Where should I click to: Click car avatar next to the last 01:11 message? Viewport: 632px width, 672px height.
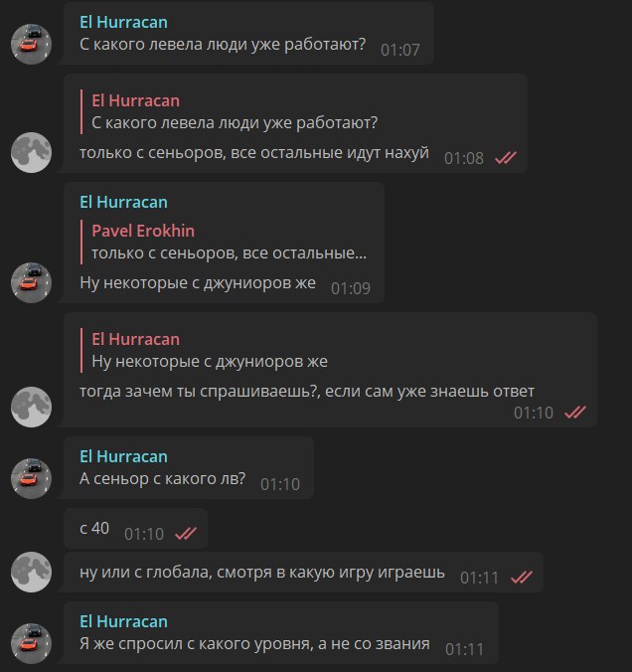pos(31,644)
